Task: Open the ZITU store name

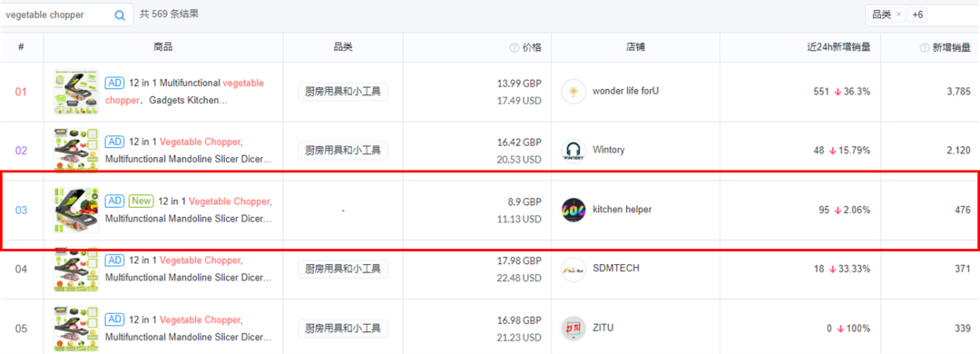Action: 603,328
